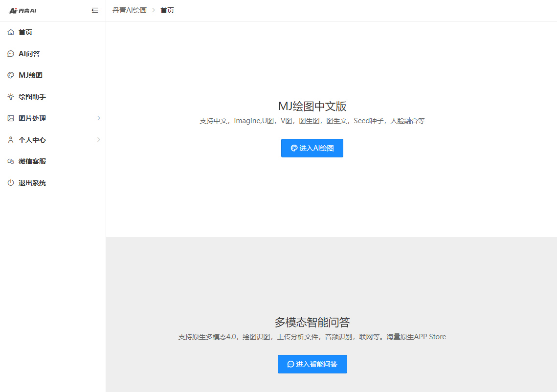Click the home icon beside 首页
The height and width of the screenshot is (392, 557).
point(11,32)
